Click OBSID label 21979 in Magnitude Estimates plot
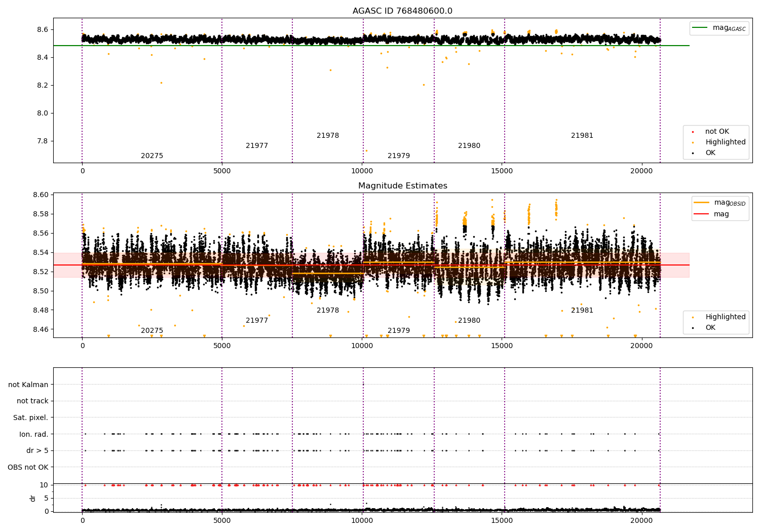Viewport: 760px width, 532px height. pos(399,331)
